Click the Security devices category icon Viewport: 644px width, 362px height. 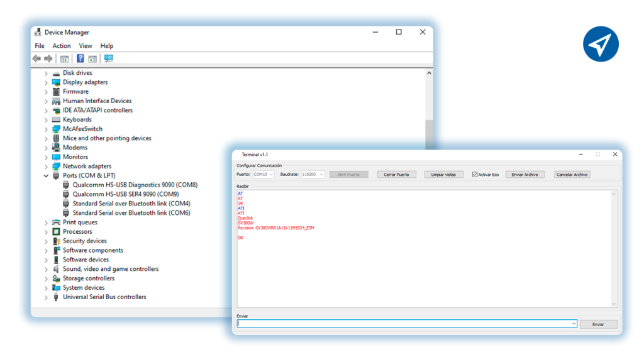click(x=56, y=241)
